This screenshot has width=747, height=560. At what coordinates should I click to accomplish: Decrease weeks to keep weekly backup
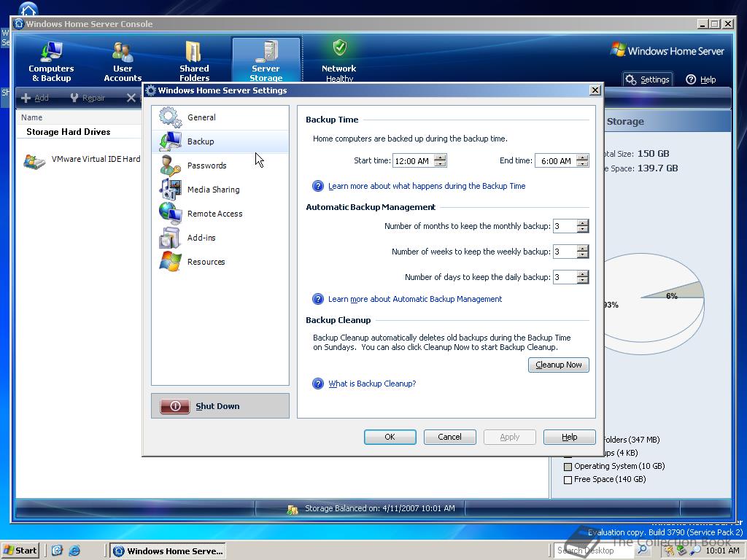(x=583, y=254)
